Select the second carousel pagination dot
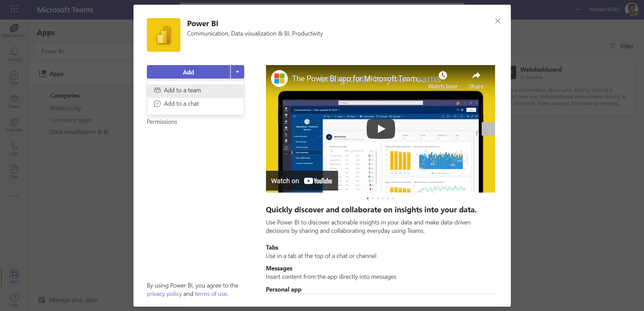This screenshot has width=644, height=311. point(373,199)
